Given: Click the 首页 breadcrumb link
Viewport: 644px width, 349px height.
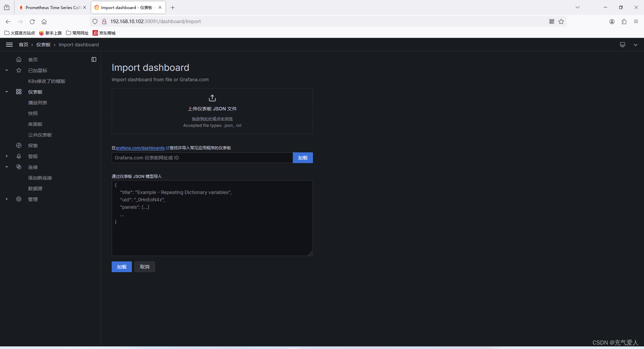Looking at the screenshot, I should (x=23, y=45).
